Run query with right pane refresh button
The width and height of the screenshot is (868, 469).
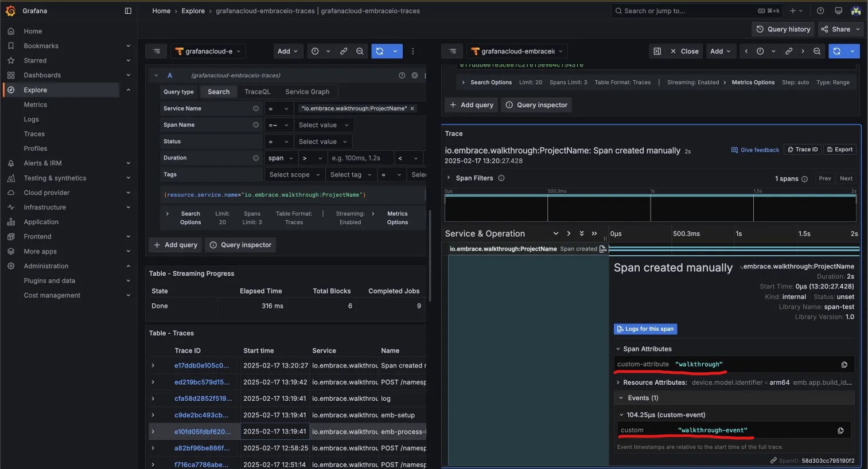(837, 51)
